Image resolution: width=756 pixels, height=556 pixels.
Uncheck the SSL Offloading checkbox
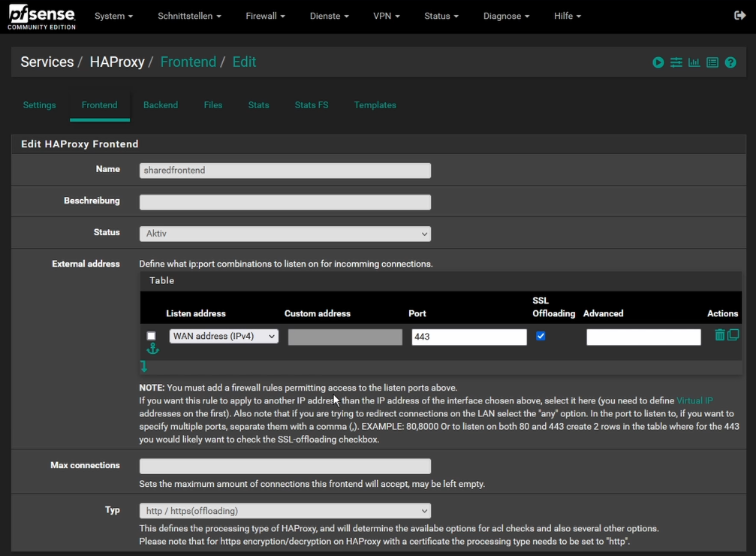tap(541, 336)
